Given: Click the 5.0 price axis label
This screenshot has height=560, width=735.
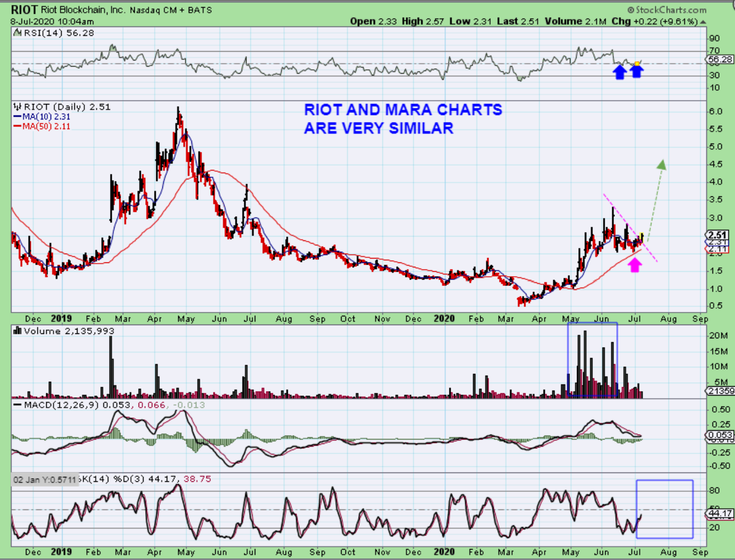Looking at the screenshot, I should [x=715, y=147].
